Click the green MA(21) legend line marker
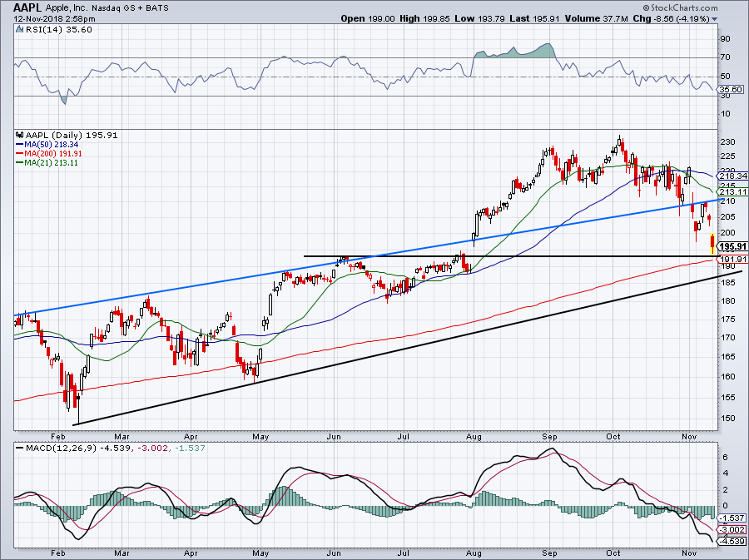This screenshot has width=749, height=560. [x=19, y=163]
